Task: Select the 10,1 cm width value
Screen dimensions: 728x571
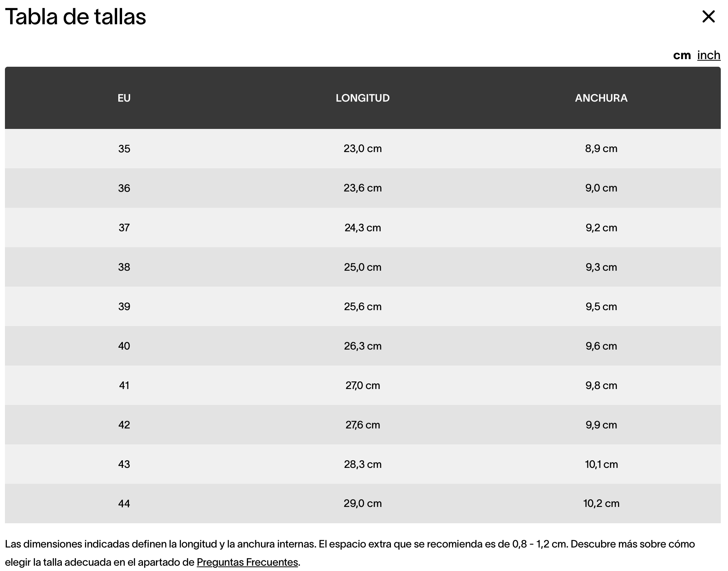Action: (x=601, y=464)
